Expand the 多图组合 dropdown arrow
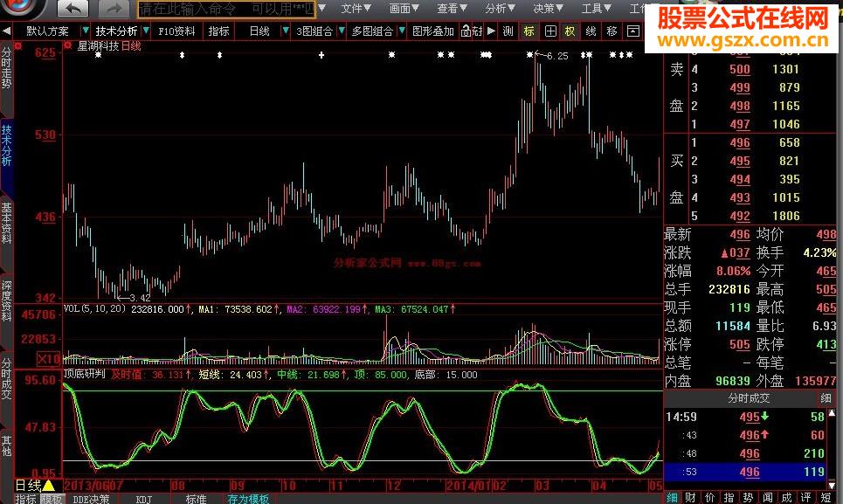 pyautogui.click(x=402, y=31)
